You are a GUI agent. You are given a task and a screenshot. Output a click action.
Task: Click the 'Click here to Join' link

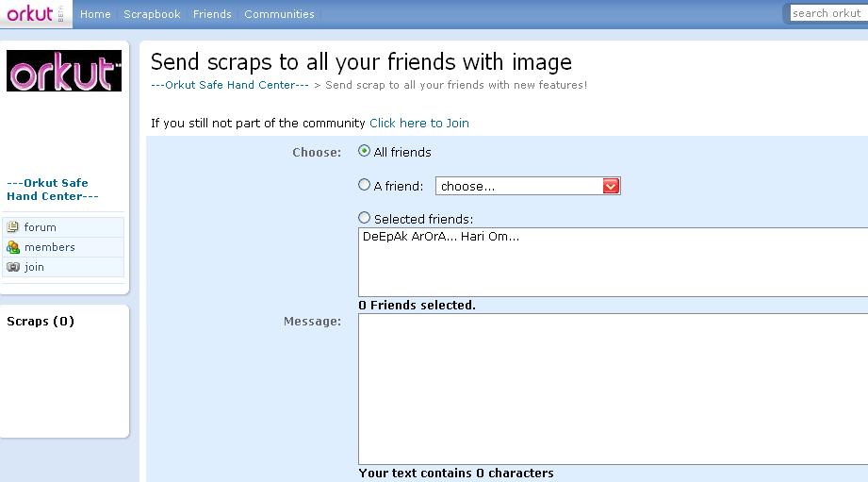click(x=419, y=123)
